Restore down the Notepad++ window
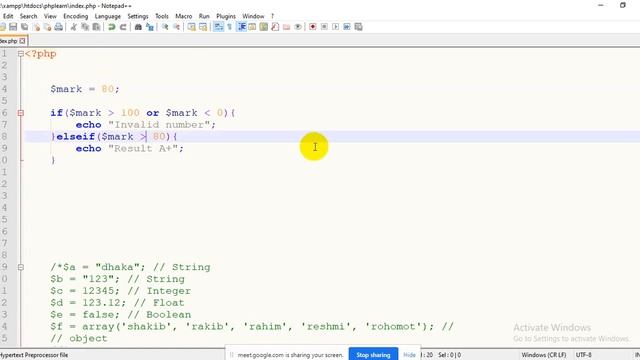Image resolution: width=640 pixels, height=360 pixels. pos(623,5)
